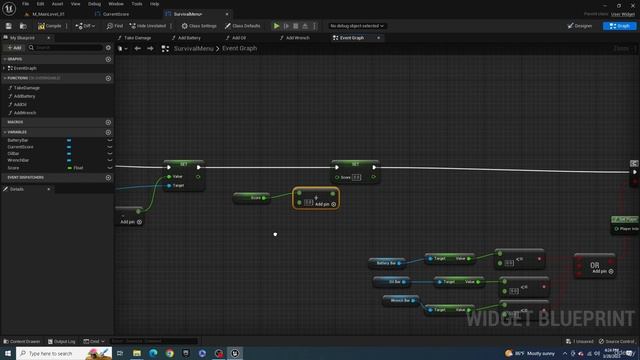Open the Edit menu
640x360 pixels.
tap(40, 4)
